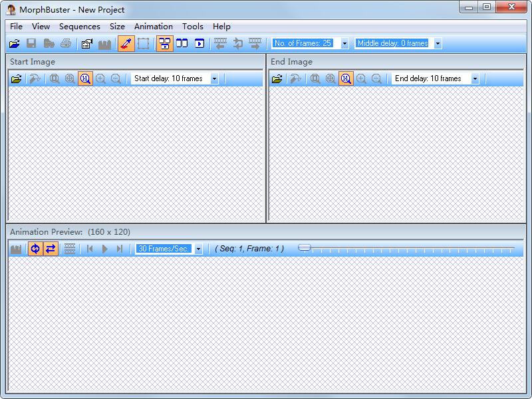
Task: Zoom in on the End Image
Action: click(361, 78)
